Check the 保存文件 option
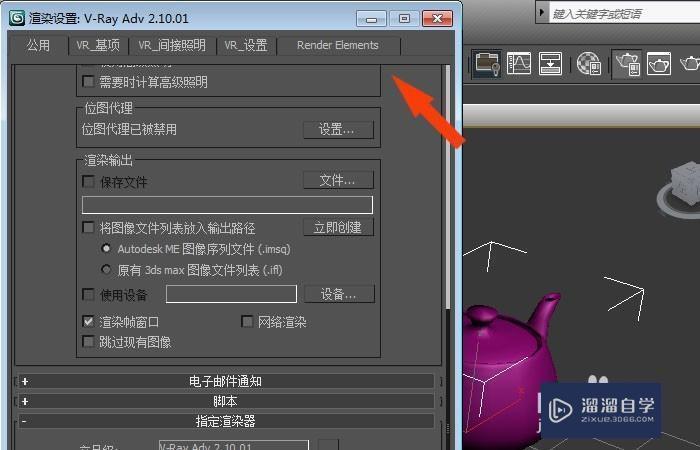Screen dimensions: 700x450 pos(88,181)
